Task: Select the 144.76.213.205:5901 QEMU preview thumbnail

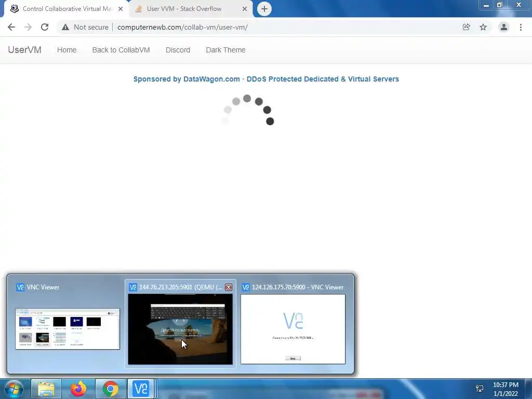Action: point(180,329)
